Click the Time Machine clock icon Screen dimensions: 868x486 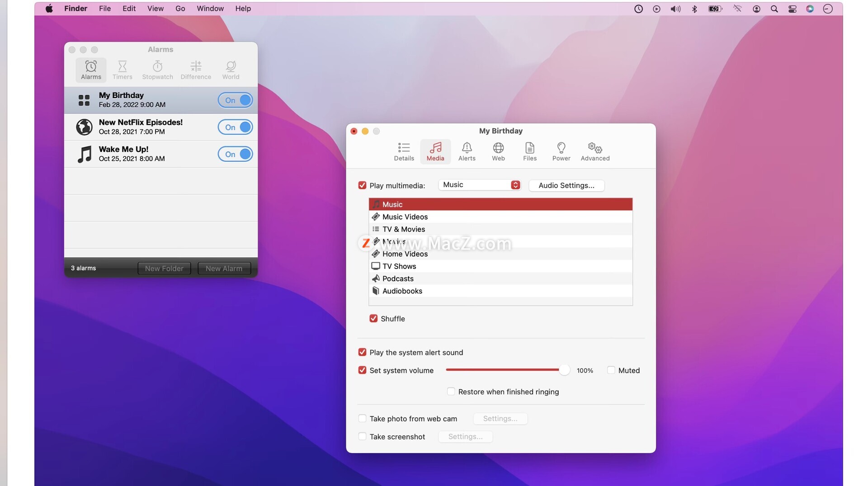638,9
